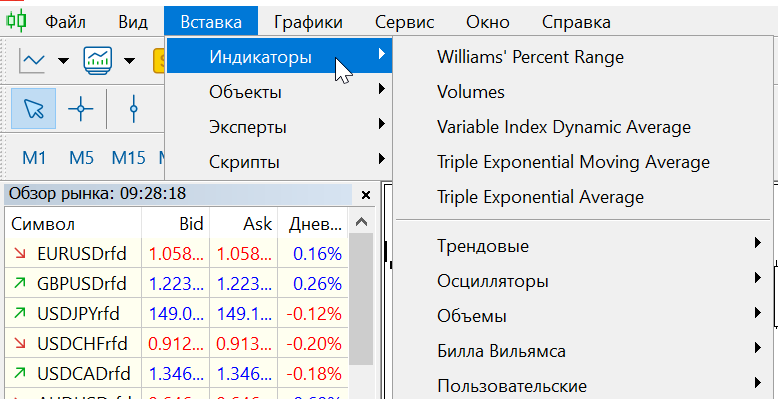Open the Объекты submenu
This screenshot has width=778, height=399.
pyautogui.click(x=279, y=92)
